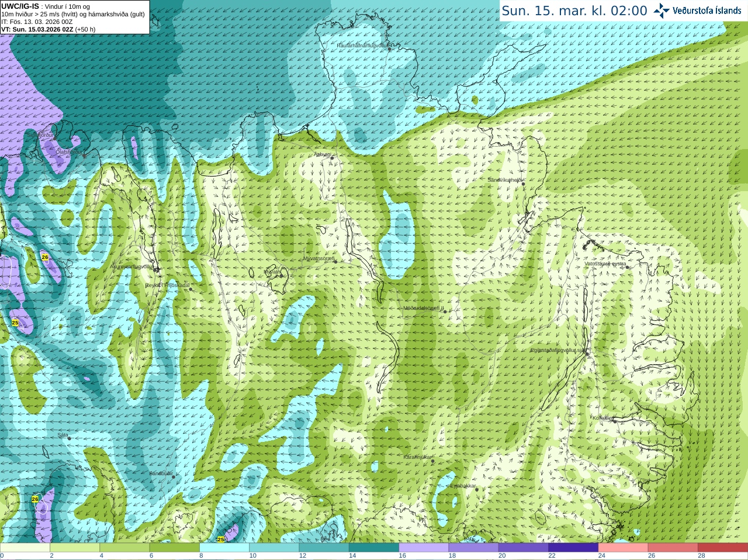The width and height of the screenshot is (748, 560).
Task: Pick the 2–4 m/s light green swatch
Action: click(75, 548)
